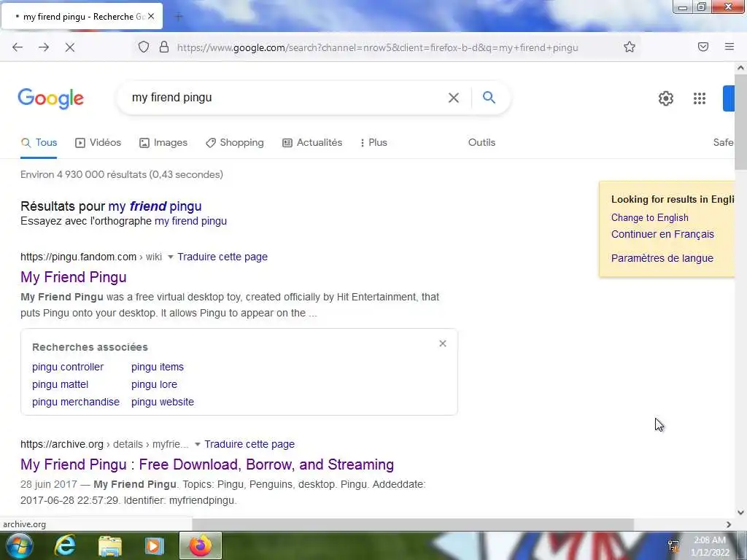Expand the Plus more menu
Screen dimensions: 747x560
click(374, 142)
